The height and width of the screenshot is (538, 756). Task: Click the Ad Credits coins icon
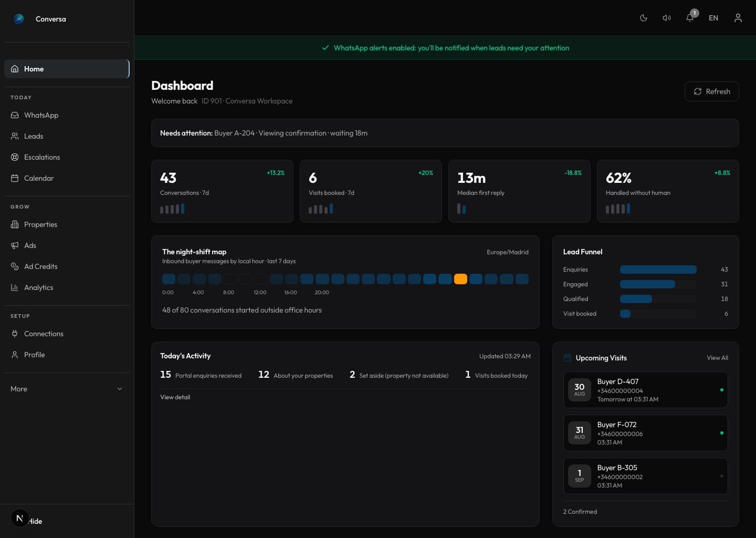tap(15, 266)
